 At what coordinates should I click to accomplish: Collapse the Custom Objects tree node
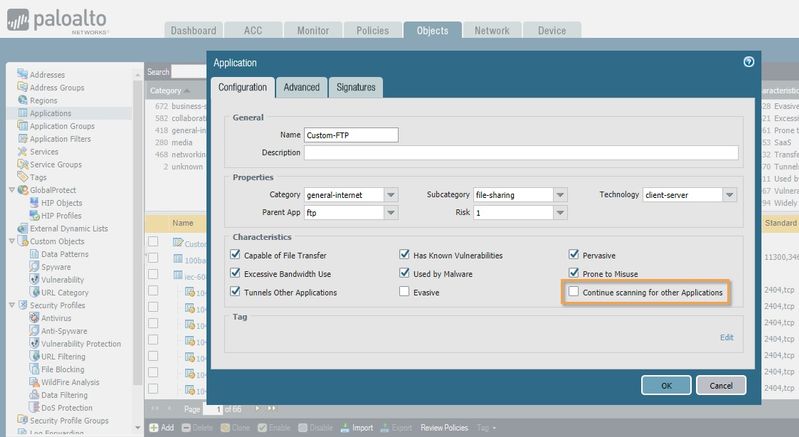click(x=12, y=241)
